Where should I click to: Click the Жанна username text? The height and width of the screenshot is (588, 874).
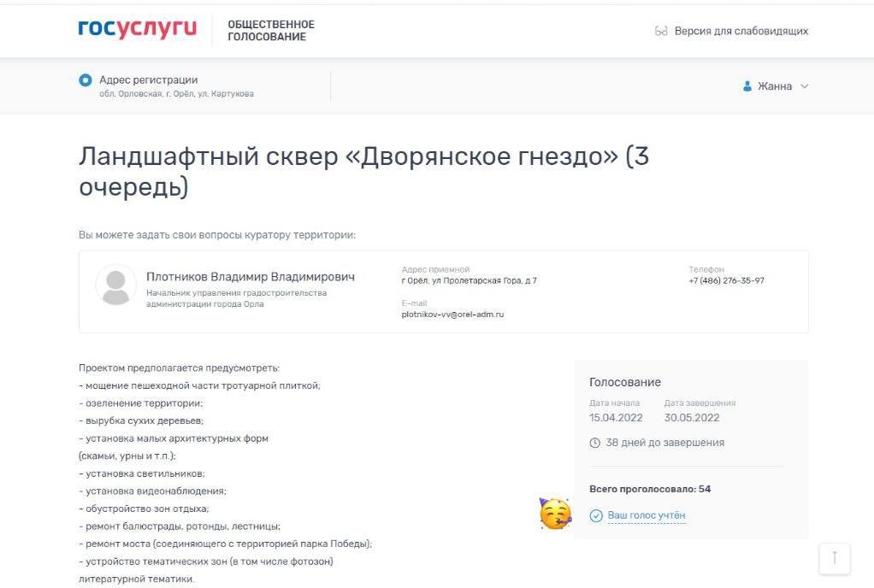(x=775, y=86)
